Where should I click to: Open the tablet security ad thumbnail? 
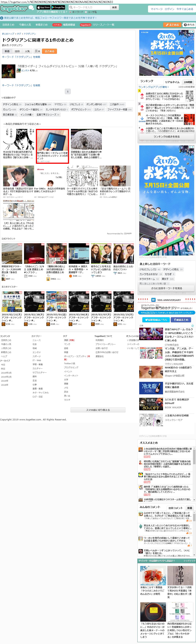click(x=52, y=140)
